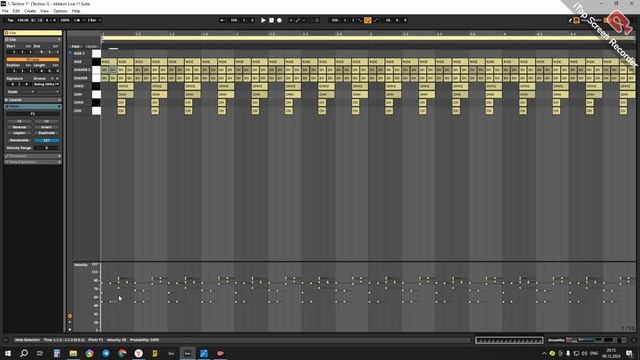Click the tempo value field
The height and width of the screenshot is (360, 640).
pos(23,20)
